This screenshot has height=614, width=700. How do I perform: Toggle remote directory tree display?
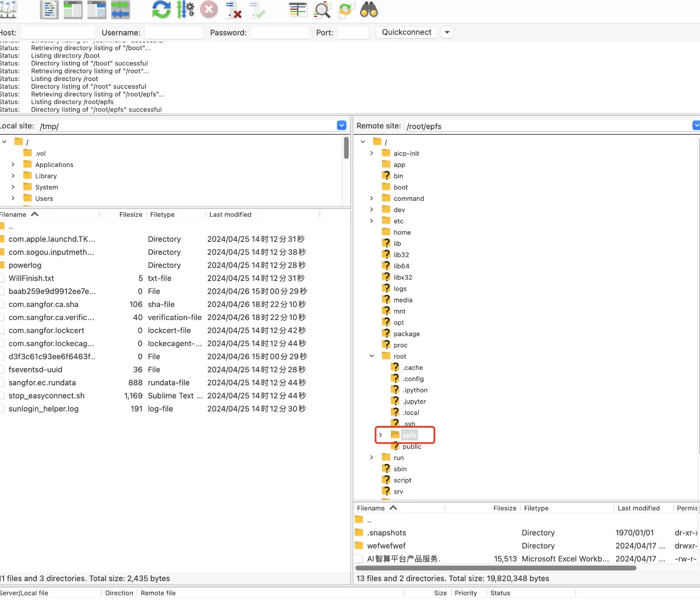[x=97, y=9]
